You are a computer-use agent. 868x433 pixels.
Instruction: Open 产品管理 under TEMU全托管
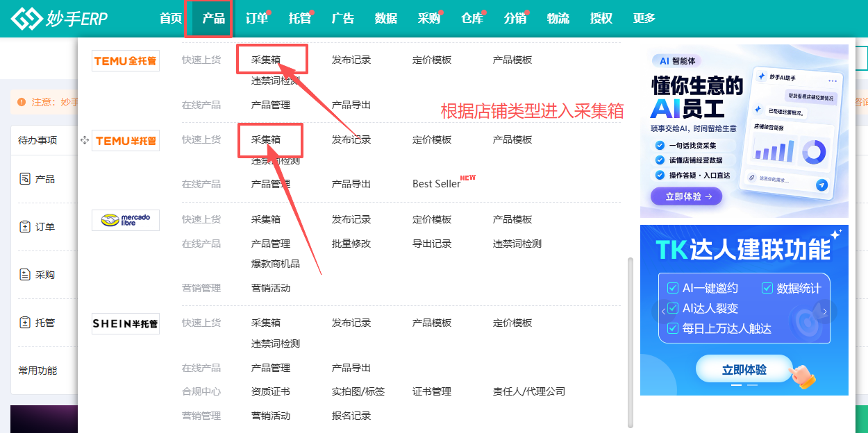click(x=271, y=105)
